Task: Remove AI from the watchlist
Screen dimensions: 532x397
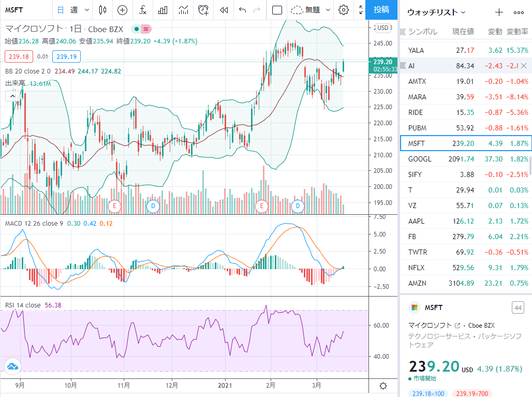Action: tap(524, 66)
